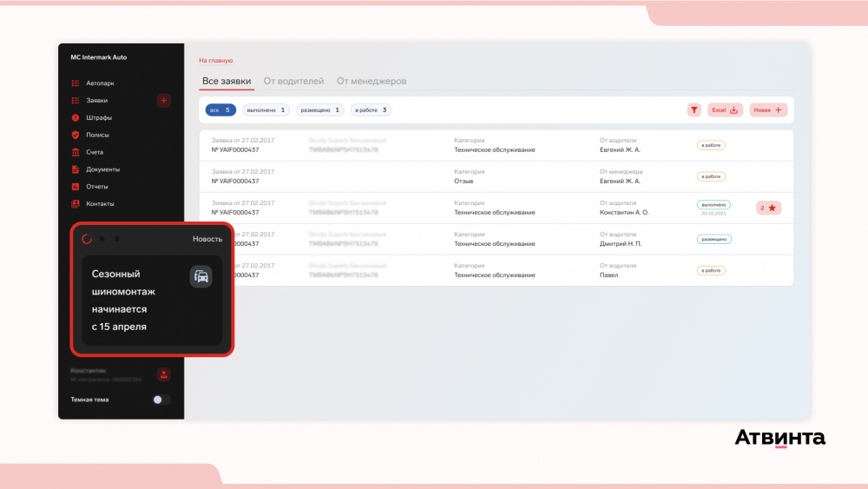
Task: Click the Счета bank icon
Action: pyautogui.click(x=76, y=152)
